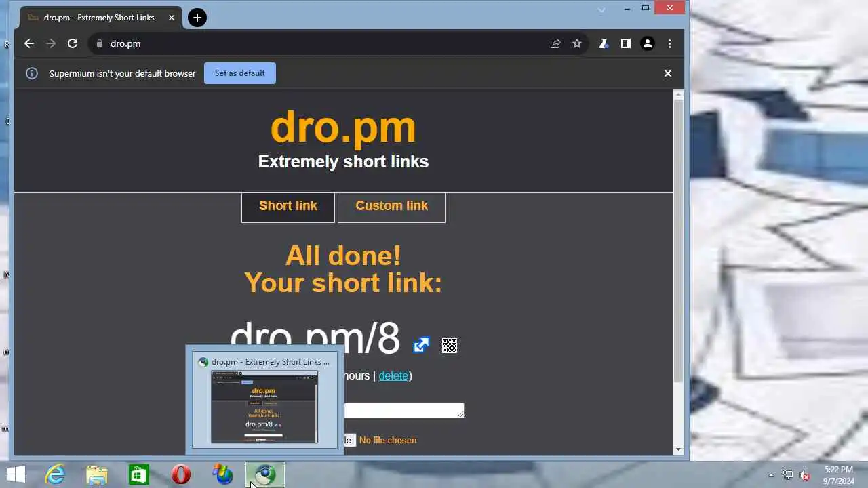Click the text input field
The width and height of the screenshot is (868, 488).
click(x=403, y=410)
